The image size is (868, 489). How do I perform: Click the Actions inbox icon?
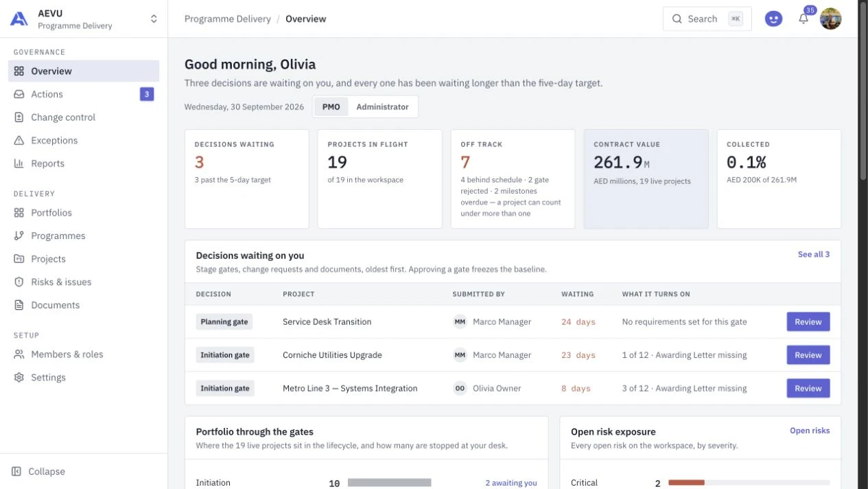coord(19,94)
